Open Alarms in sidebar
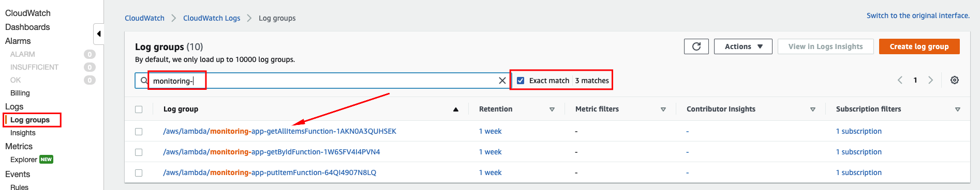980x190 pixels. pyautogui.click(x=18, y=41)
